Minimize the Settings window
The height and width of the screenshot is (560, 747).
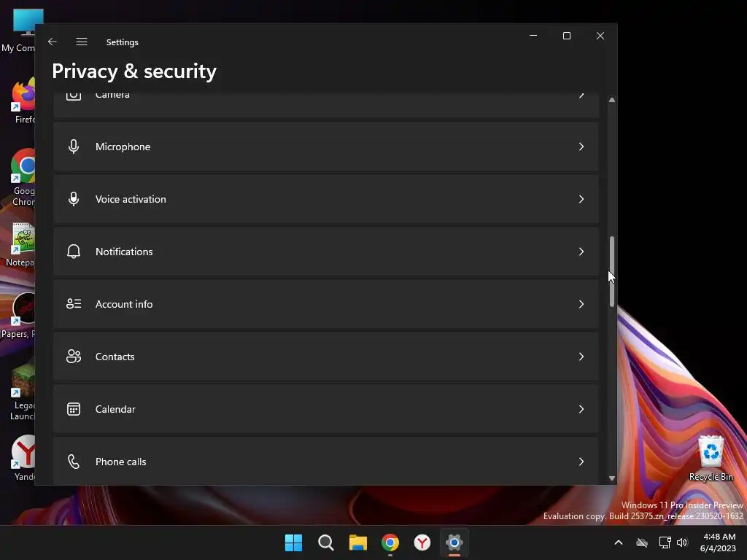coord(533,36)
